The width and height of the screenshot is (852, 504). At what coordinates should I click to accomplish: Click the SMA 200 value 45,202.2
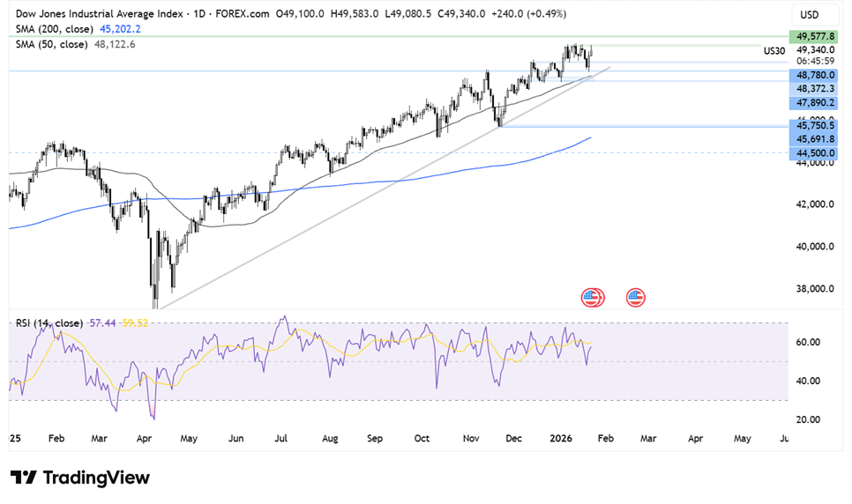[120, 29]
